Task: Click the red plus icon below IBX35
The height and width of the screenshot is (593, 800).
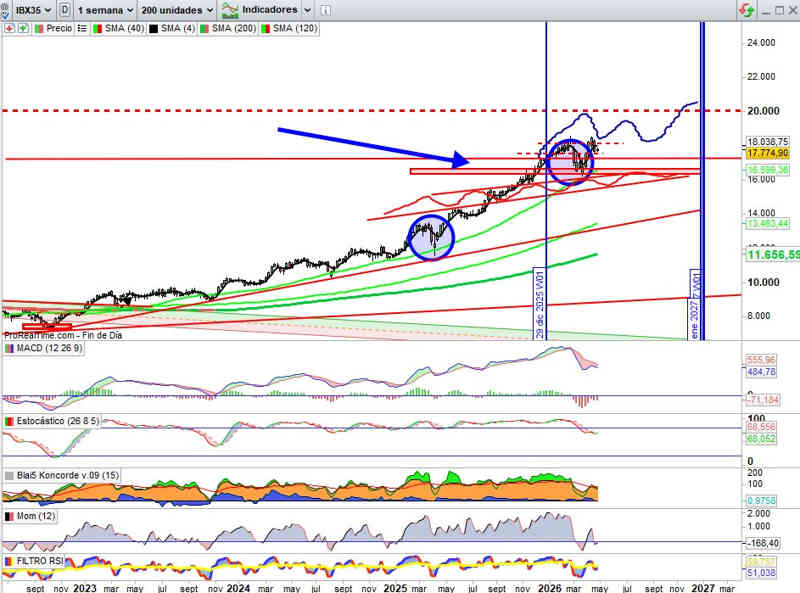Action: 8,28
